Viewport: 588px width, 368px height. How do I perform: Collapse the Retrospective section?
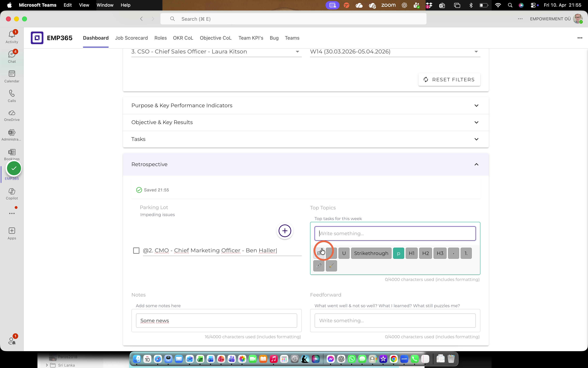pos(306,164)
